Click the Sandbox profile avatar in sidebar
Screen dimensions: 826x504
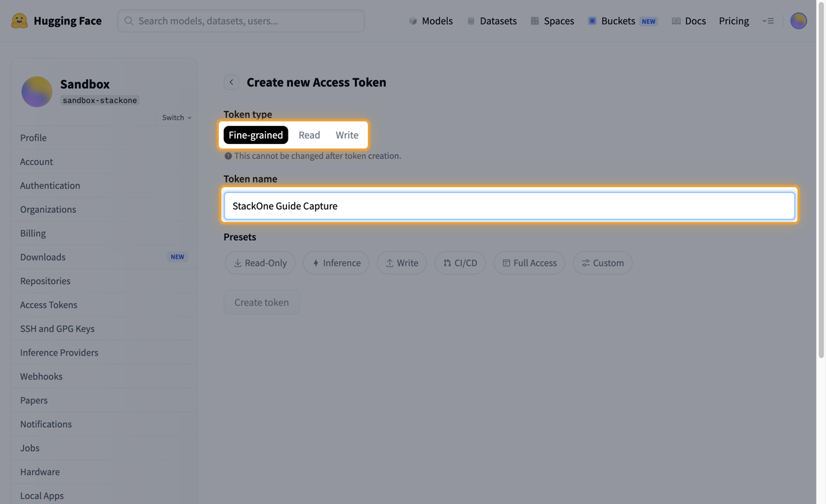[x=37, y=91]
